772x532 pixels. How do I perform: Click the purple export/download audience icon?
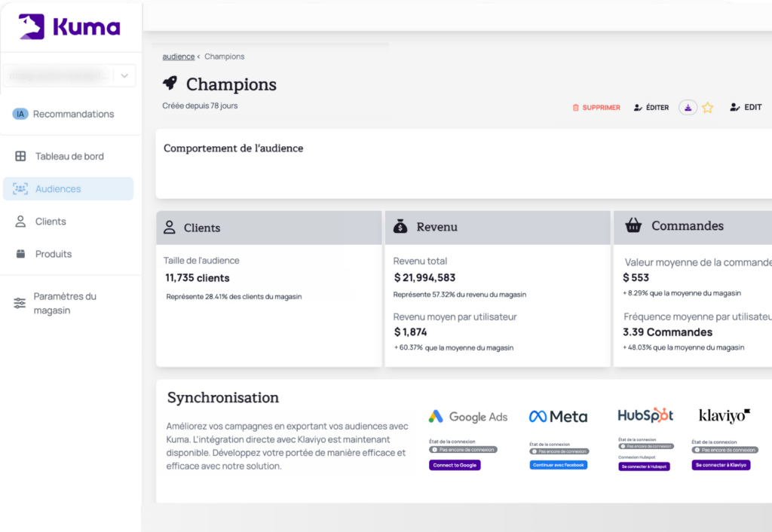(688, 107)
